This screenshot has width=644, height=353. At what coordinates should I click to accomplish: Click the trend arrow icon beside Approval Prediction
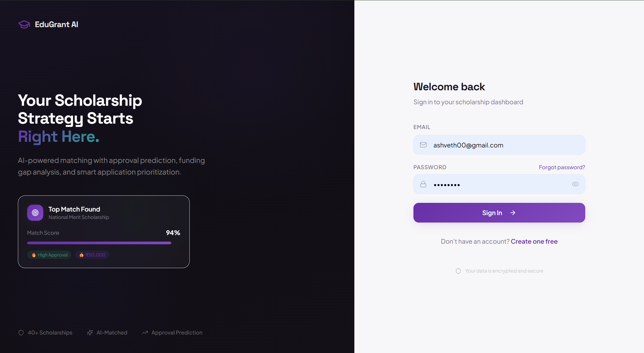click(145, 332)
